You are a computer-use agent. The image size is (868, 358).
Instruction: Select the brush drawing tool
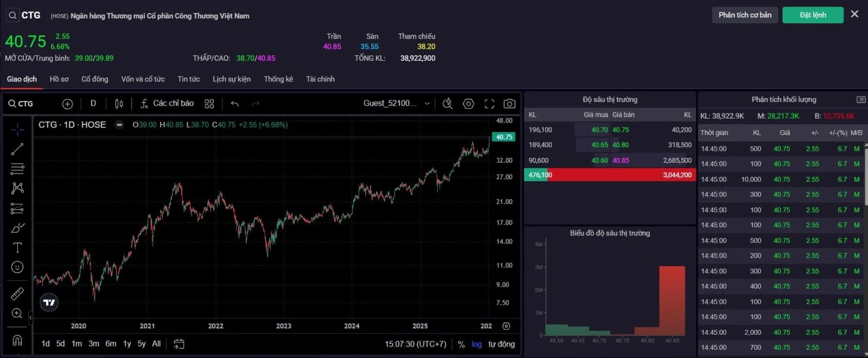[17, 228]
